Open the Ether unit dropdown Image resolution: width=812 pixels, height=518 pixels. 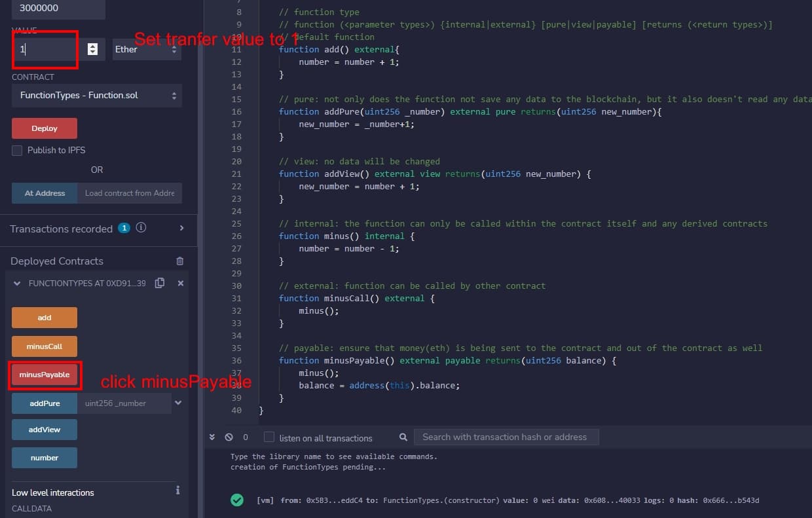point(147,49)
